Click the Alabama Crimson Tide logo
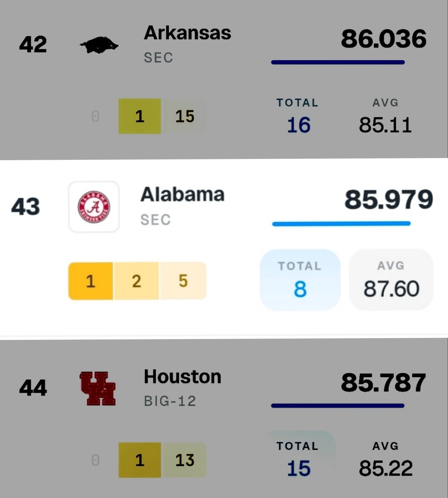Screen dimensions: 448x498 point(94,207)
